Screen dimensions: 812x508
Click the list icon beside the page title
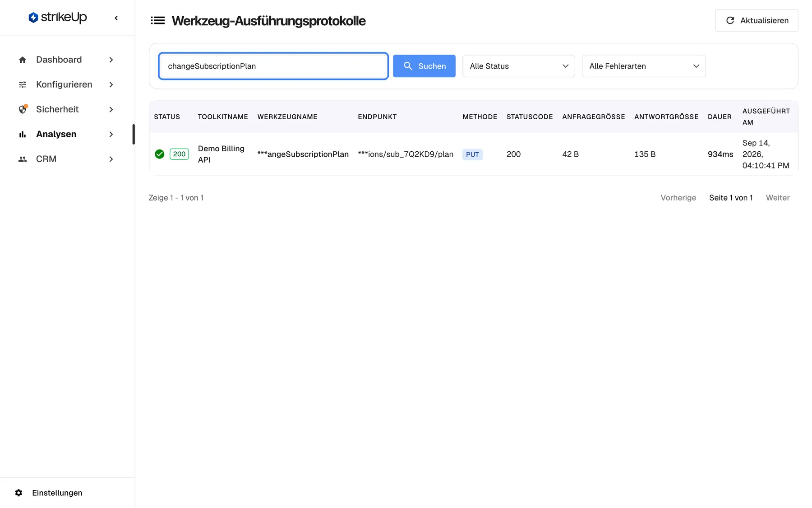pyautogui.click(x=158, y=20)
